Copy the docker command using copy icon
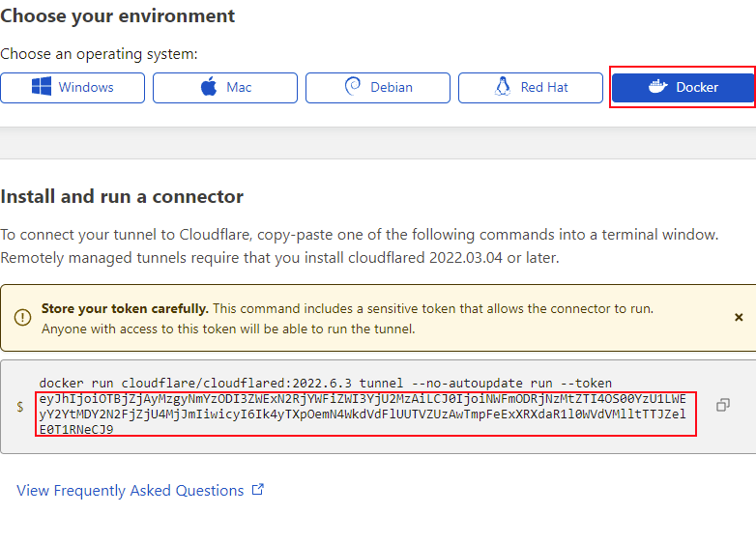Viewport: 756px width, 543px height. [722, 406]
